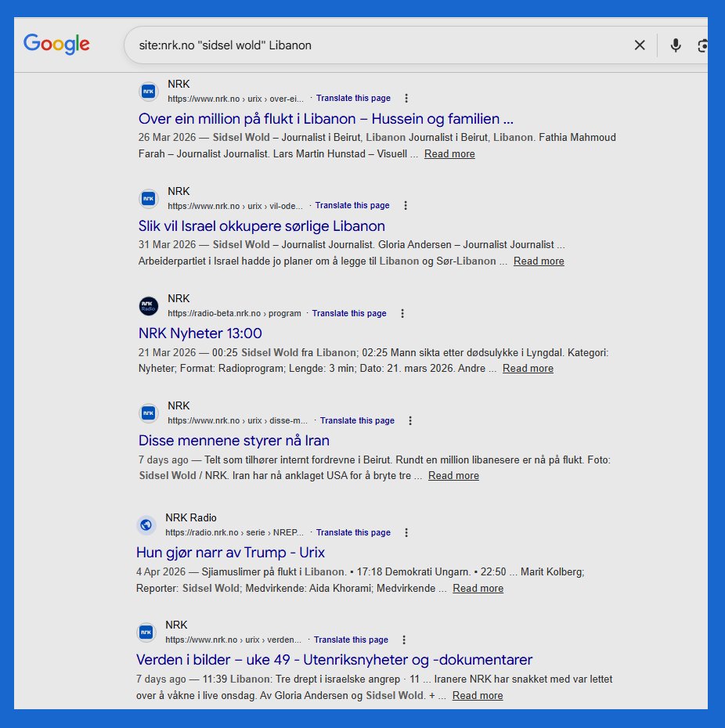
Task: Click URL 'https://radio-beta.nrk.no › program'
Action: coord(234,313)
